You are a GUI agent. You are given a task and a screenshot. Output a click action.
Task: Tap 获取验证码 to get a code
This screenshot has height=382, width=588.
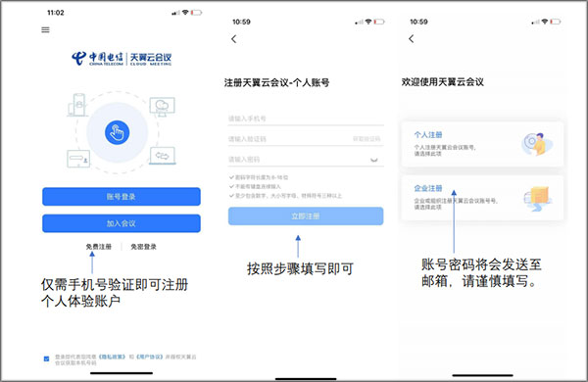367,139
